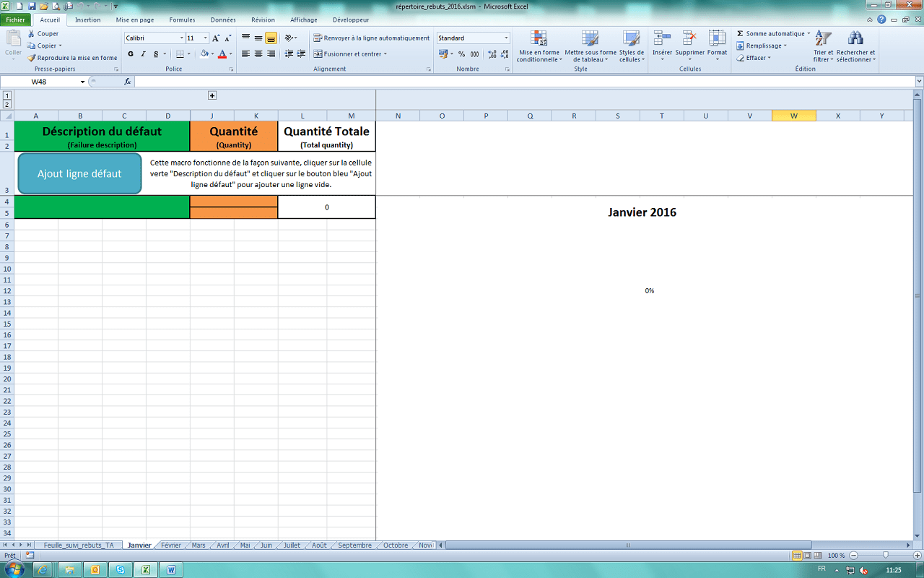Cut the selection with Couper

pyautogui.click(x=43, y=34)
